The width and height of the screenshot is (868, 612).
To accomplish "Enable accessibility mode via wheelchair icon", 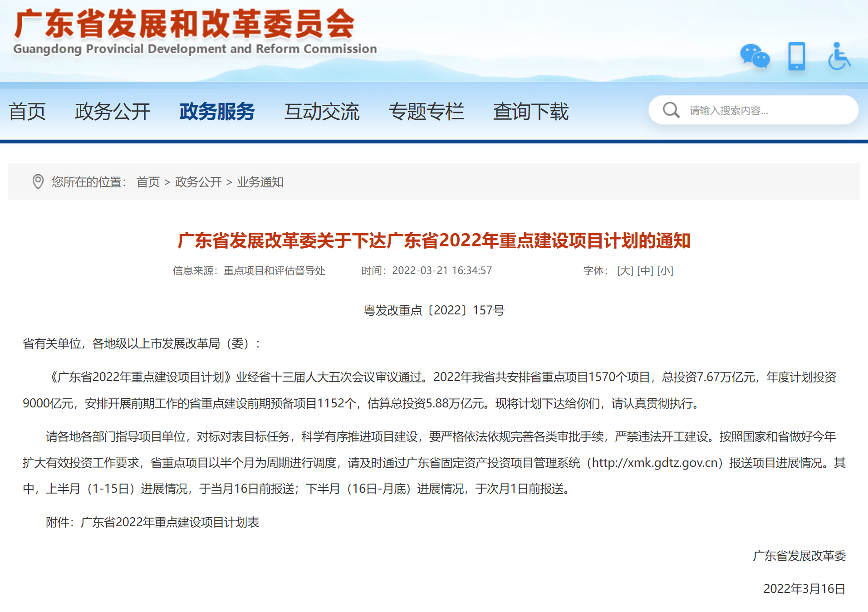I will click(839, 56).
